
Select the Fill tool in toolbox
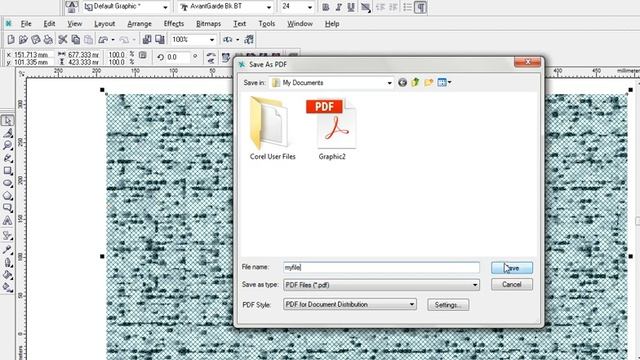coord(7,275)
